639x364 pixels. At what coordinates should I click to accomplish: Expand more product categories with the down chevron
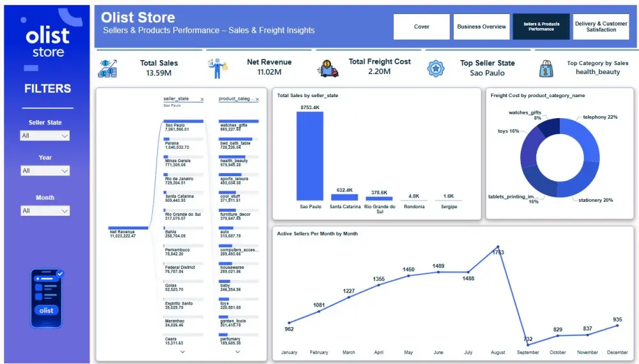[x=238, y=351]
